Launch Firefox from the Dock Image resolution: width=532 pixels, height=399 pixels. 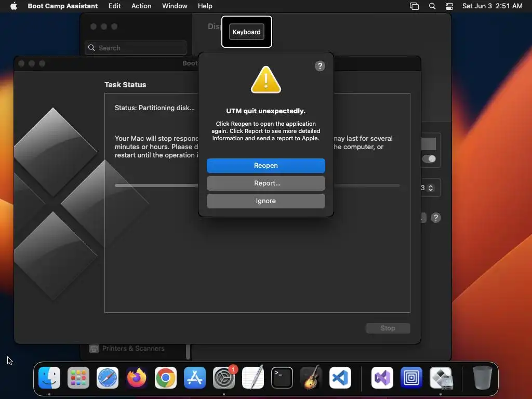137,378
